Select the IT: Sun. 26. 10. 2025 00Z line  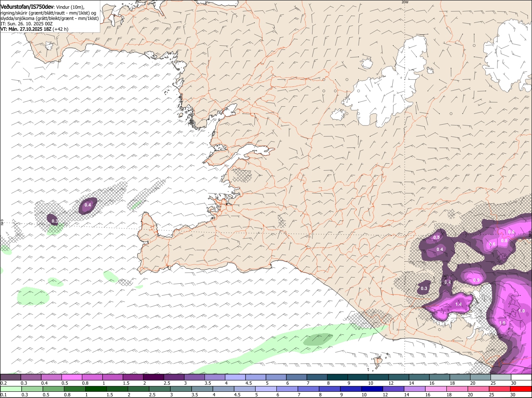point(26,24)
